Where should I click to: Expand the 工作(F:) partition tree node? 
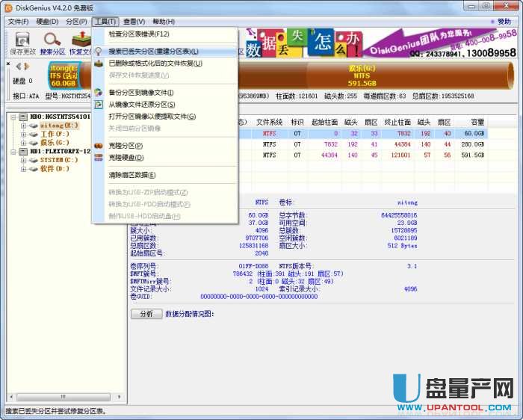coord(23,134)
